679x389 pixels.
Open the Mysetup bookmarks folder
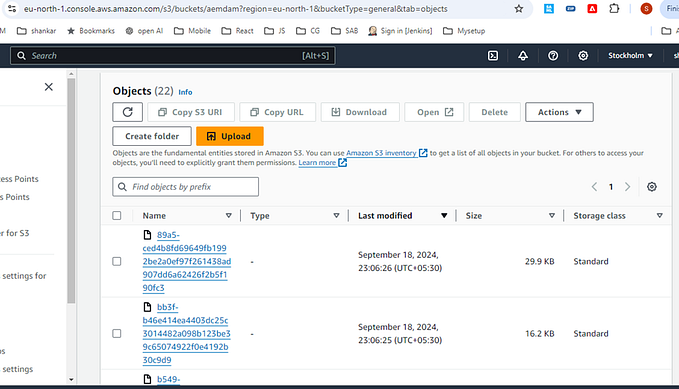tap(464, 31)
